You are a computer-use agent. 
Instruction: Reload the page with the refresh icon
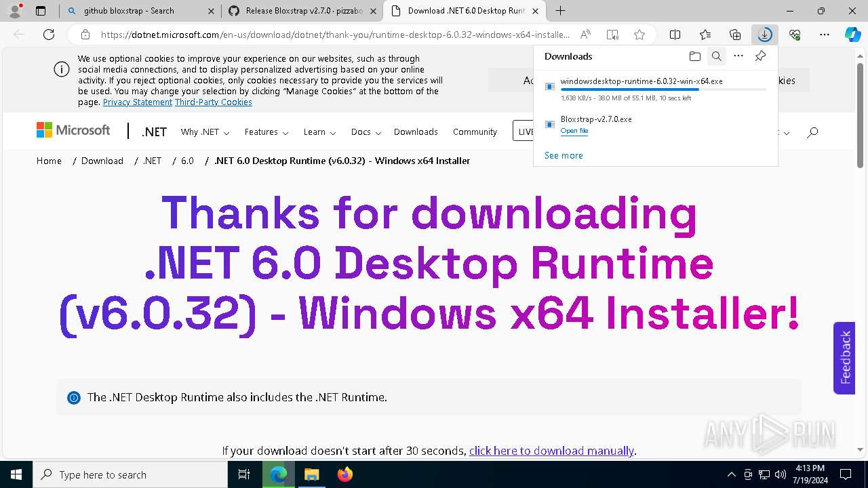[x=49, y=35]
